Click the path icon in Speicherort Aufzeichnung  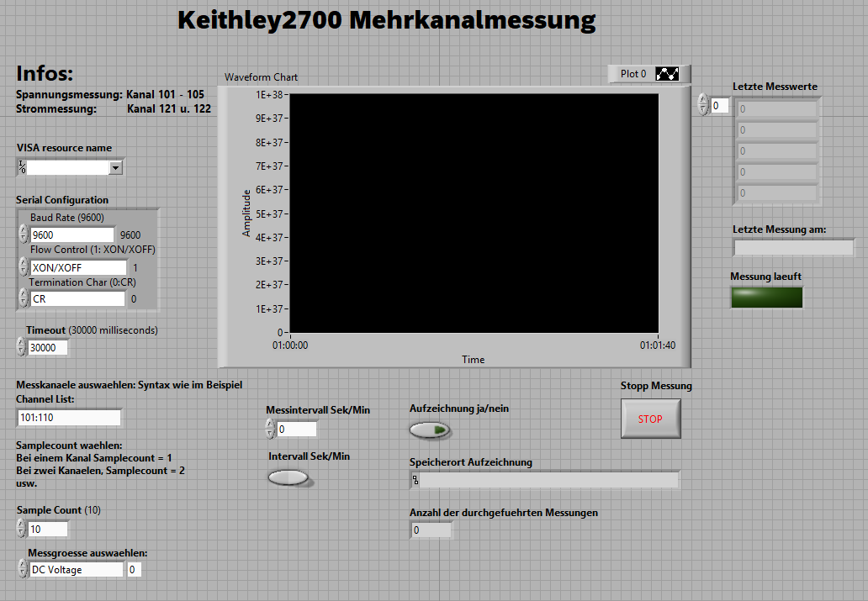(x=415, y=480)
